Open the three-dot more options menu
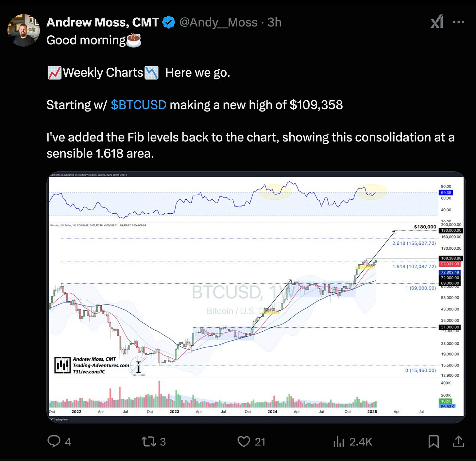 (x=459, y=22)
